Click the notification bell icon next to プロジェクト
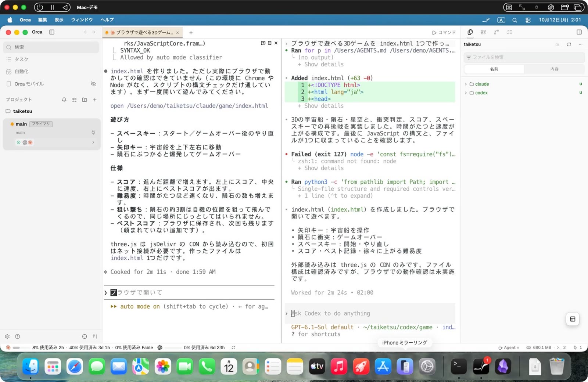The height and width of the screenshot is (382, 588). pyautogui.click(x=64, y=100)
